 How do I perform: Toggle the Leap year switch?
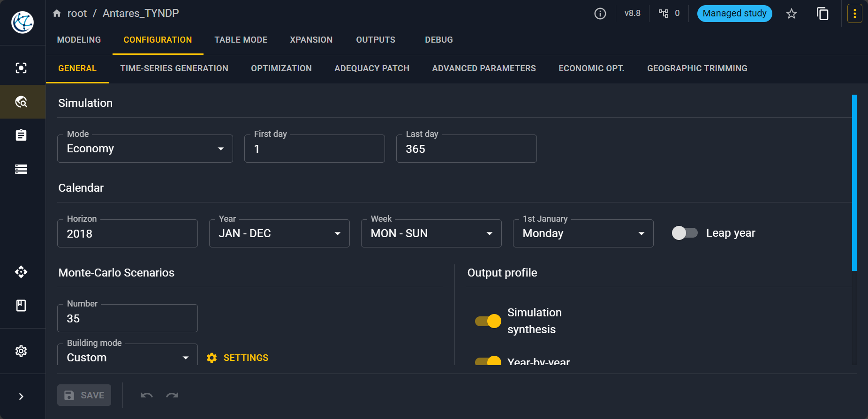pos(685,233)
